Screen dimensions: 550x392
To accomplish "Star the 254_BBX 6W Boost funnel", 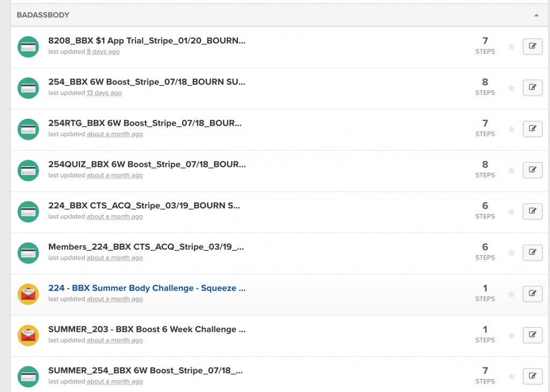I will (511, 88).
